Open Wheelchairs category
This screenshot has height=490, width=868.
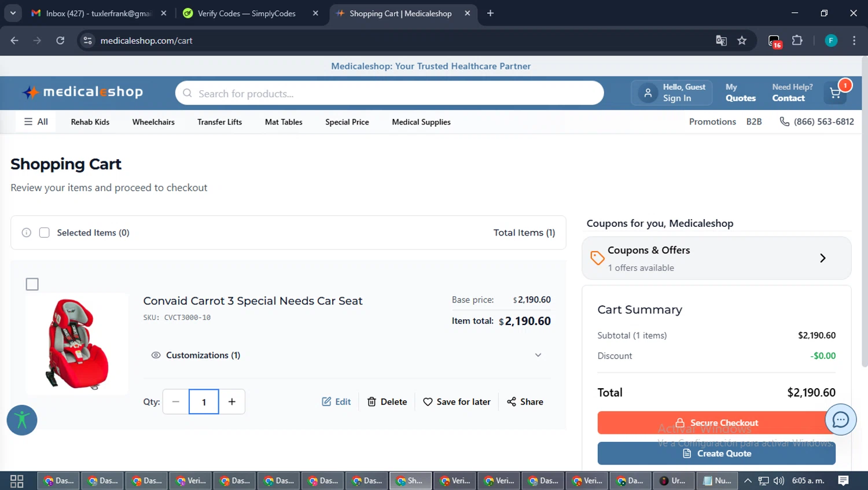coord(153,122)
